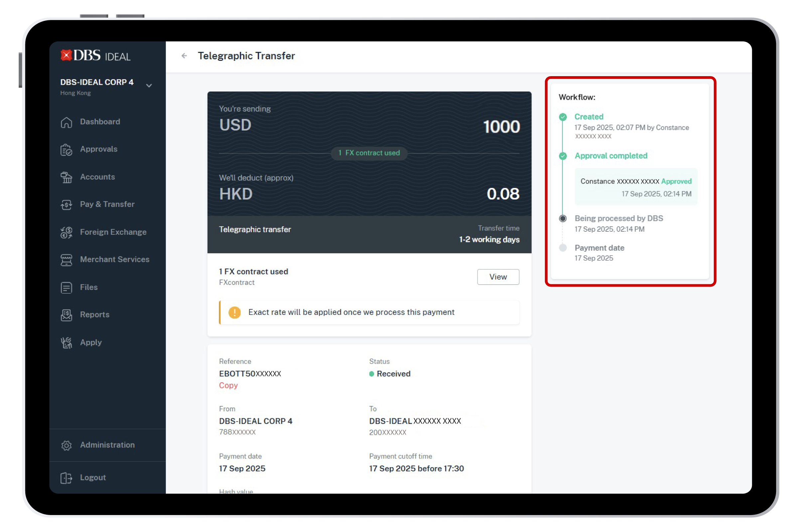798x532 pixels.
Task: Click the back arrow beside Telegraphic Transfer
Action: point(184,56)
